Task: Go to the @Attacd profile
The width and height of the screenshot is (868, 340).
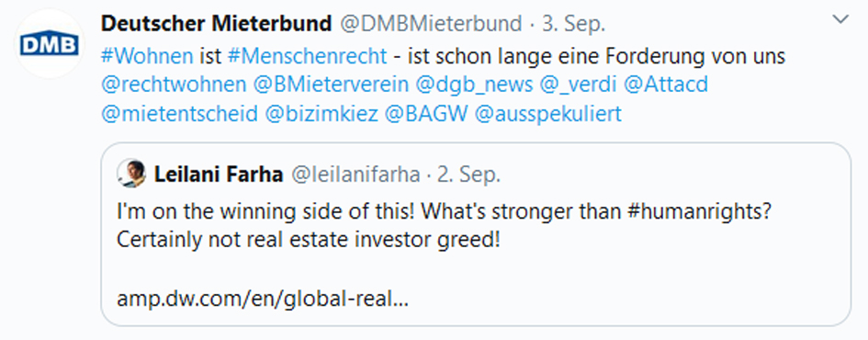Action: (x=666, y=85)
